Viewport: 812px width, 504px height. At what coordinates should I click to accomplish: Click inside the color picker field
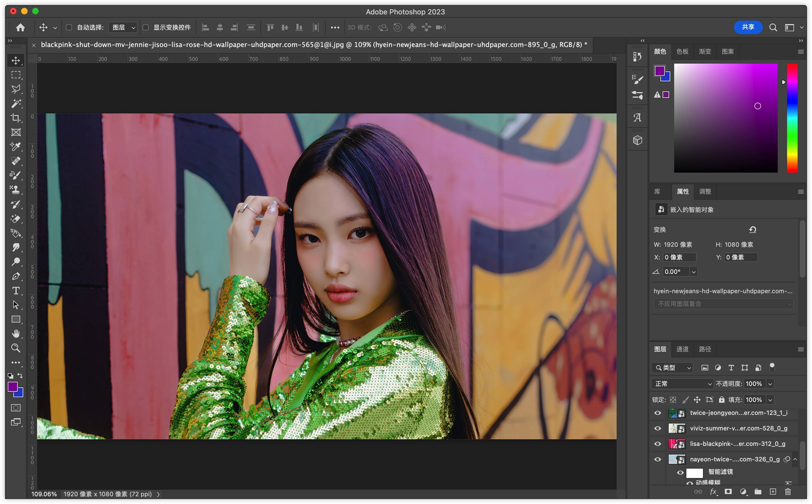point(726,118)
